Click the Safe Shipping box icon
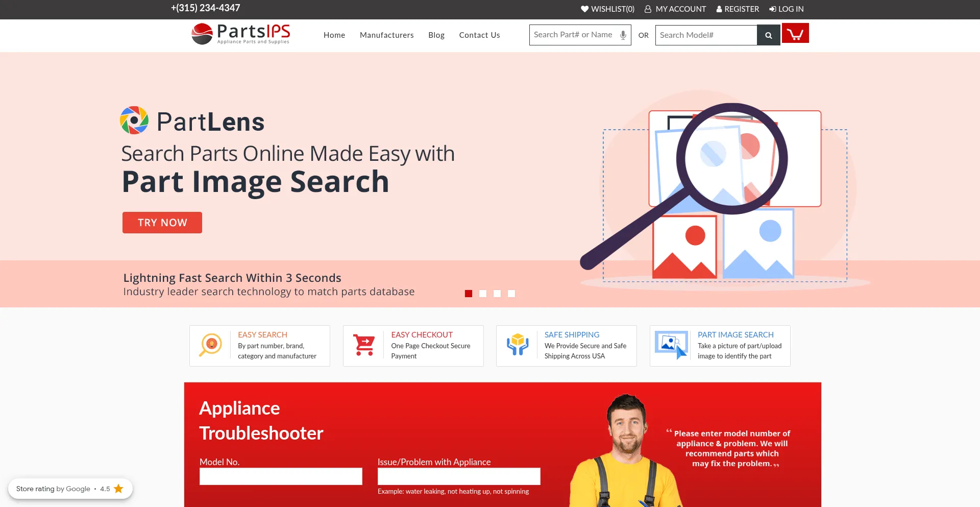This screenshot has width=980, height=507. pyautogui.click(x=517, y=345)
